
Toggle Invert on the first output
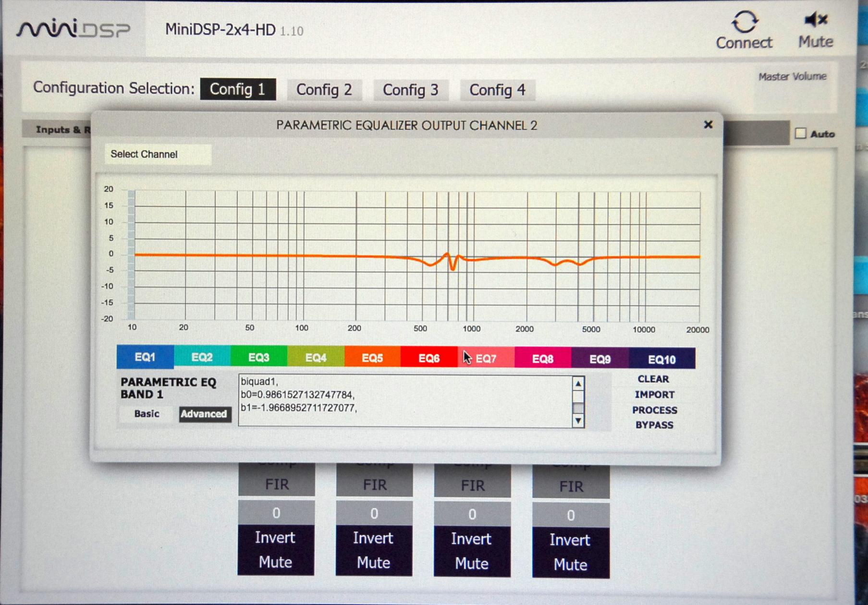pos(275,538)
